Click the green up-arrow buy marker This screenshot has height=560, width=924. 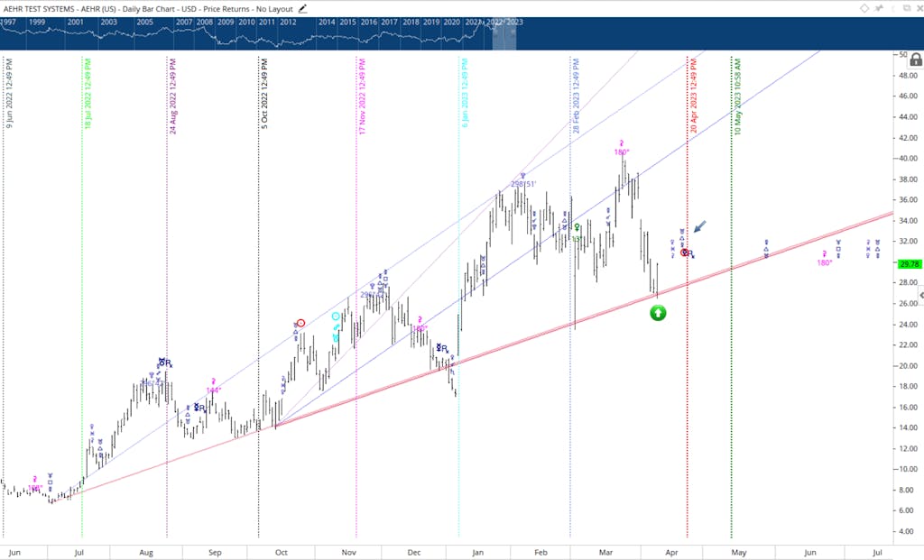(658, 313)
